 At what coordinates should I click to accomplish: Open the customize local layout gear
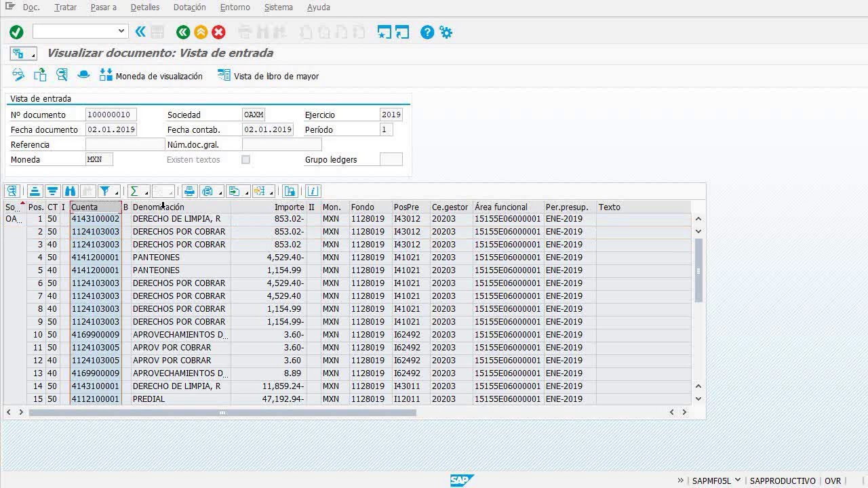pos(446,32)
